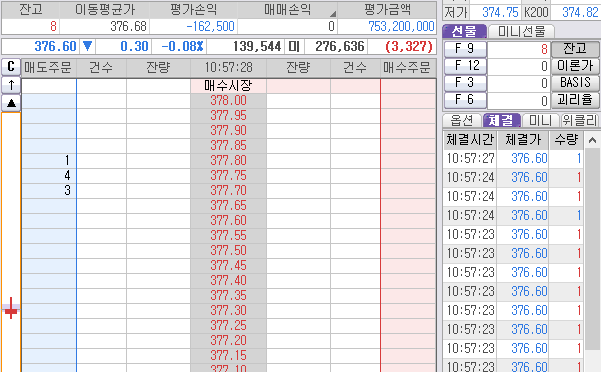Click the 저가 value 374.75
This screenshot has width=601, height=372.
(x=500, y=13)
